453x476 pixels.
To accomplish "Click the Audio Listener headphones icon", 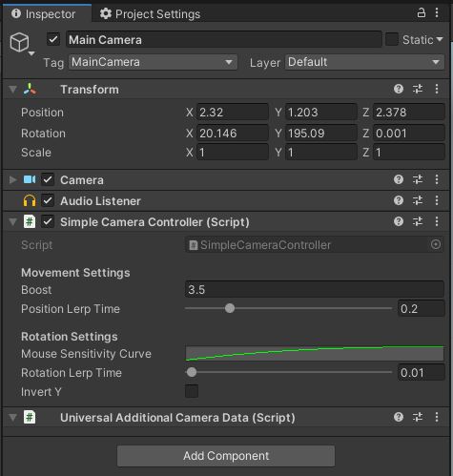I will coord(30,201).
